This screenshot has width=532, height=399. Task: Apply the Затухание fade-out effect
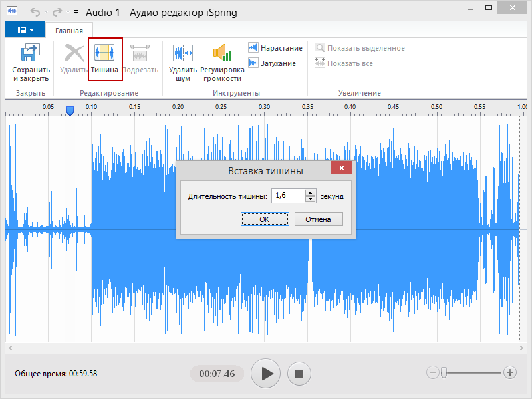click(x=272, y=63)
